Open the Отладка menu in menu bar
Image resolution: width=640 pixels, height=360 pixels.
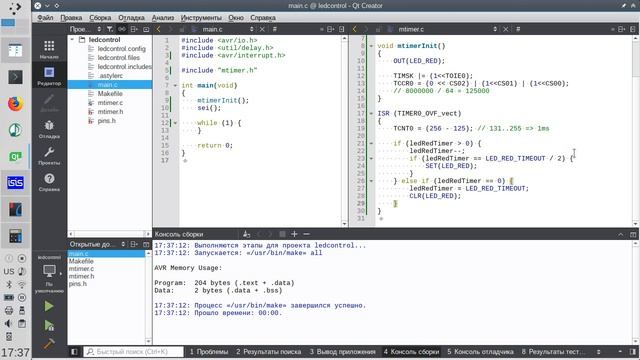[131, 18]
